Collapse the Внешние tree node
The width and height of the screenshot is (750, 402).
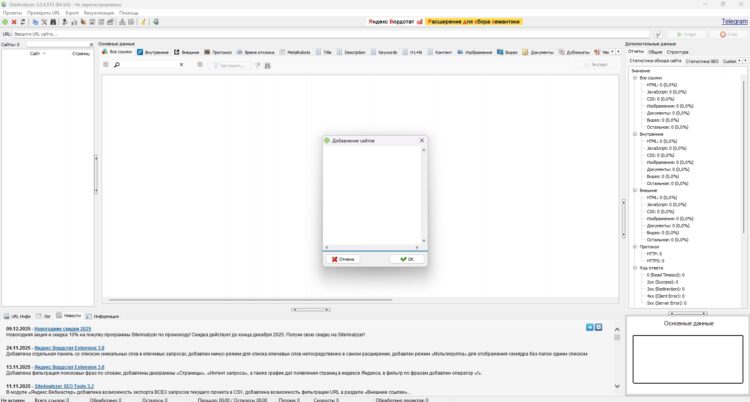click(635, 190)
